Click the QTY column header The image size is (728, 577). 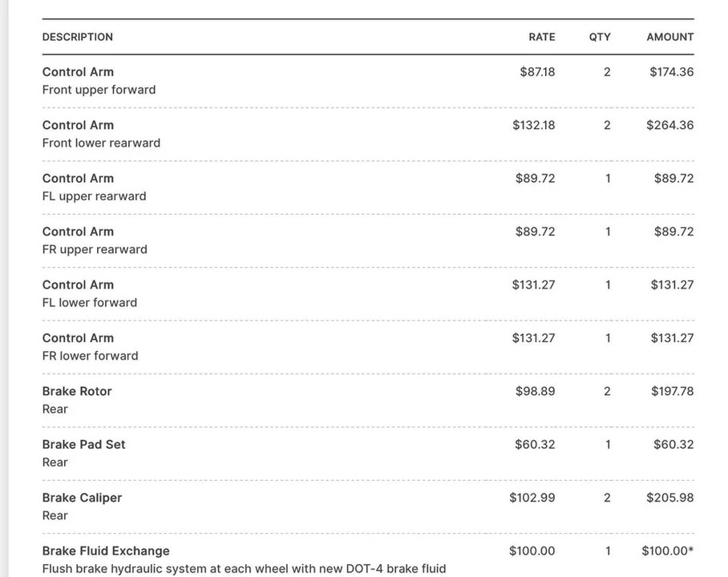point(600,37)
